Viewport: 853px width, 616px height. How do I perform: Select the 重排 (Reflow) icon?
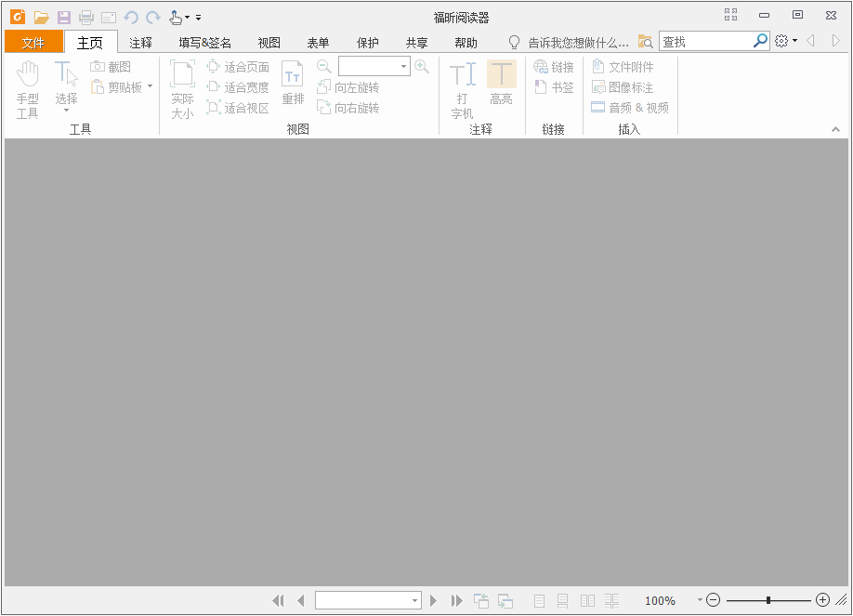293,84
